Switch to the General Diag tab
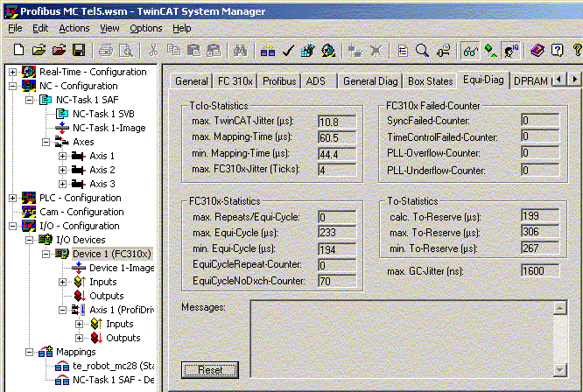583x392 pixels. pyautogui.click(x=370, y=81)
